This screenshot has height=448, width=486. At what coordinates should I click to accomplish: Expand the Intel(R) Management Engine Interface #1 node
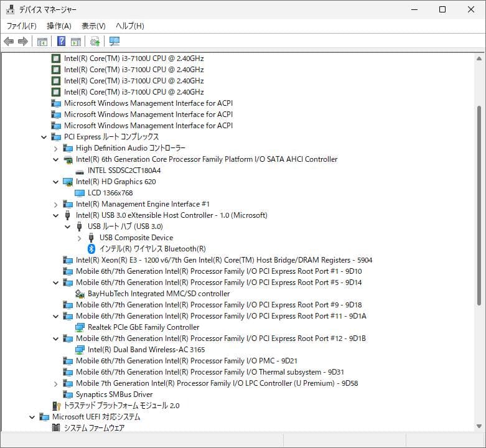[x=56, y=205]
